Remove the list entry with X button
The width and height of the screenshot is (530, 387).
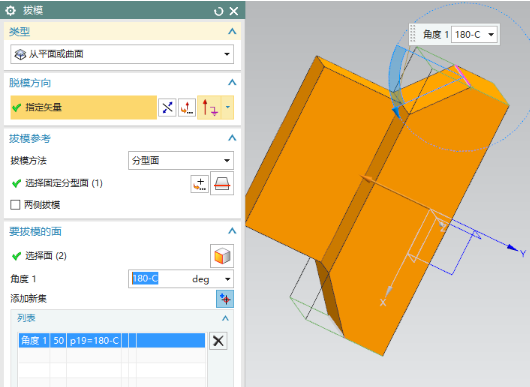pyautogui.click(x=218, y=341)
